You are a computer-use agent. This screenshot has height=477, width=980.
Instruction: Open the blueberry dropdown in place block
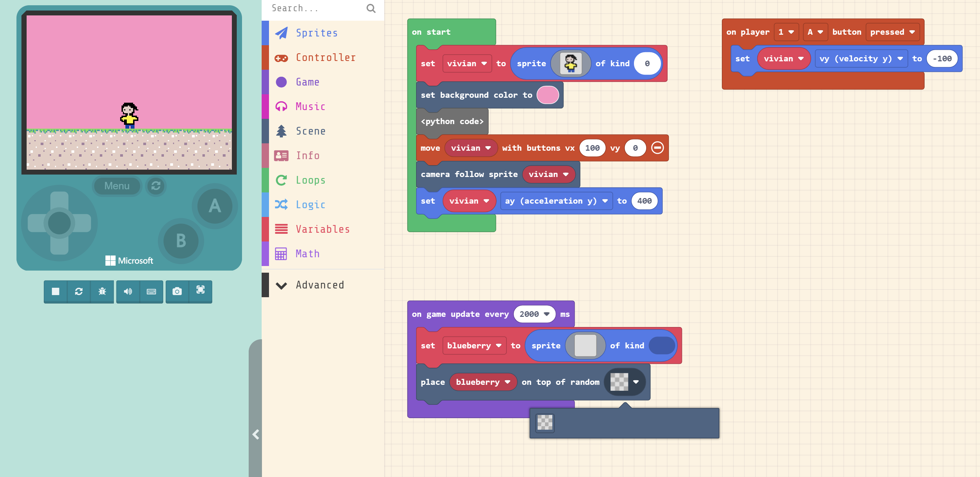pos(483,382)
